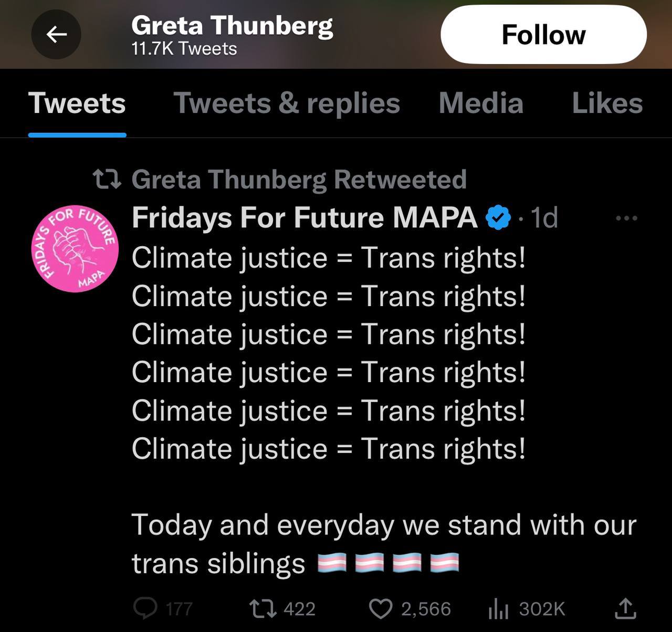
Task: Click the blue verified badge
Action: [498, 218]
